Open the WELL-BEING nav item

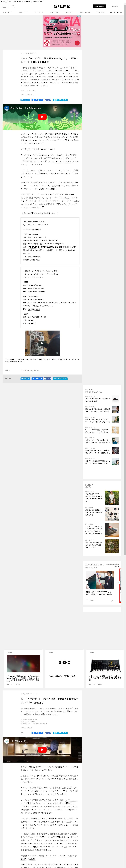coord(85,13)
